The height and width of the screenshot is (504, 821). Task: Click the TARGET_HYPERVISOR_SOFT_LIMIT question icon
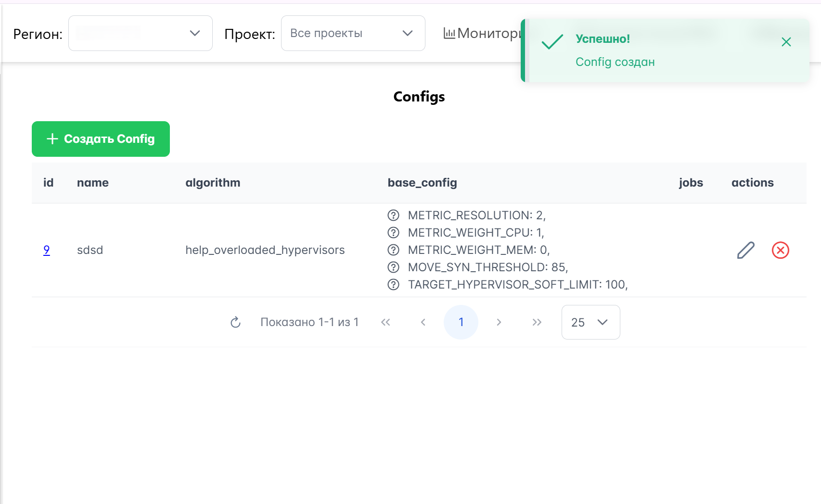point(393,285)
